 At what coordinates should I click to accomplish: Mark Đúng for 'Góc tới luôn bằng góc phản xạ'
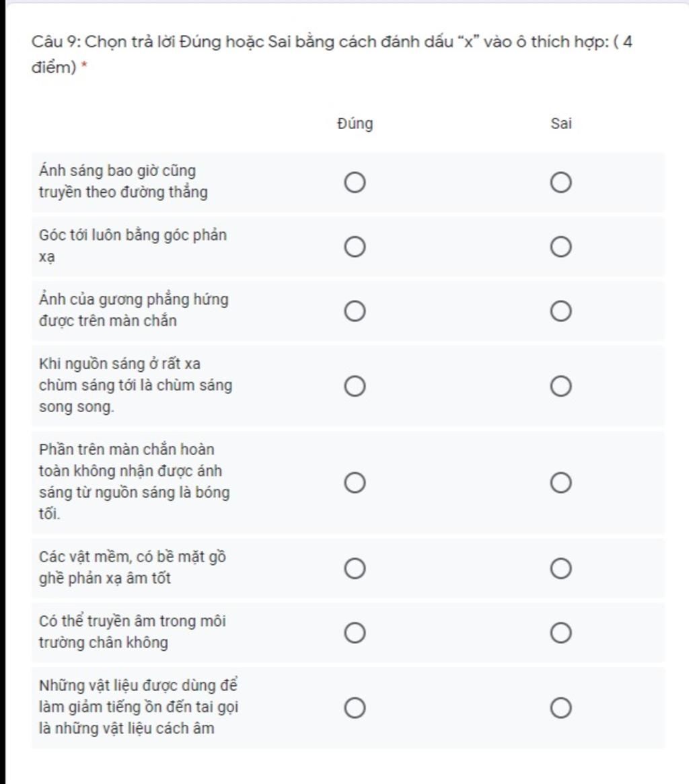pyautogui.click(x=355, y=247)
